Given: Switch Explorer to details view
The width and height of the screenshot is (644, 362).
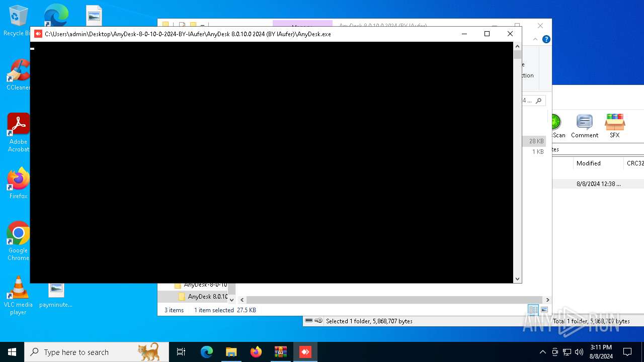Looking at the screenshot, I should click(x=533, y=310).
